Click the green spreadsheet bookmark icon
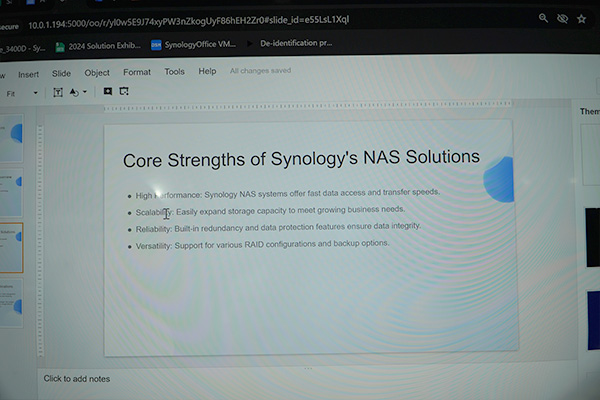Image resolution: width=600 pixels, height=400 pixels. click(60, 47)
